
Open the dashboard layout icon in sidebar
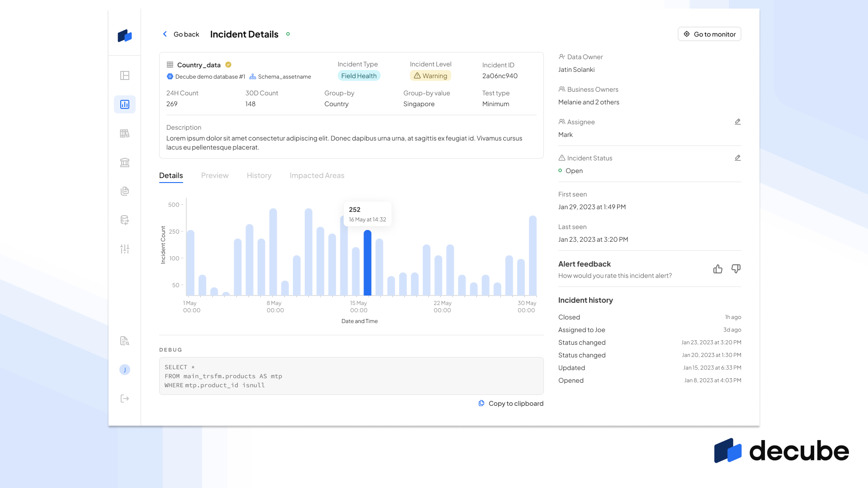pyautogui.click(x=125, y=75)
